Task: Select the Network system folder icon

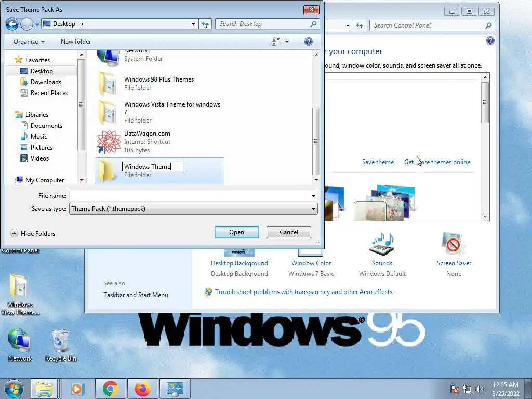Action: point(108,57)
